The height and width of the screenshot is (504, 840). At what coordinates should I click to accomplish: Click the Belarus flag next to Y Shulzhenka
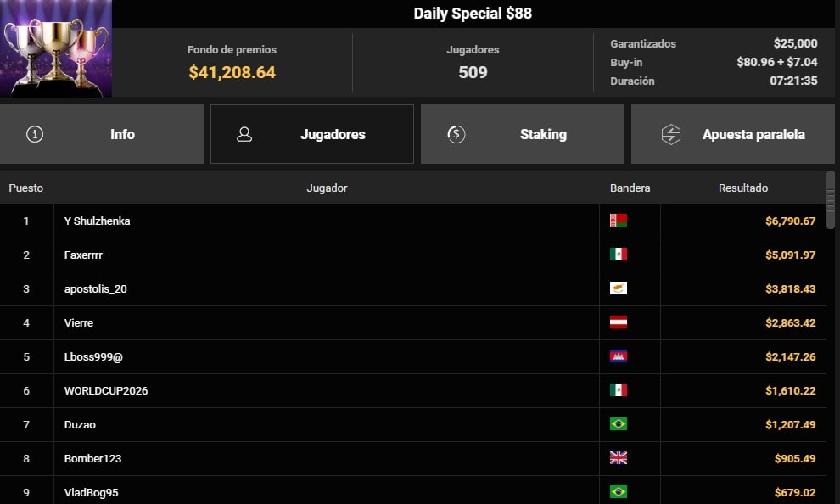point(619,221)
